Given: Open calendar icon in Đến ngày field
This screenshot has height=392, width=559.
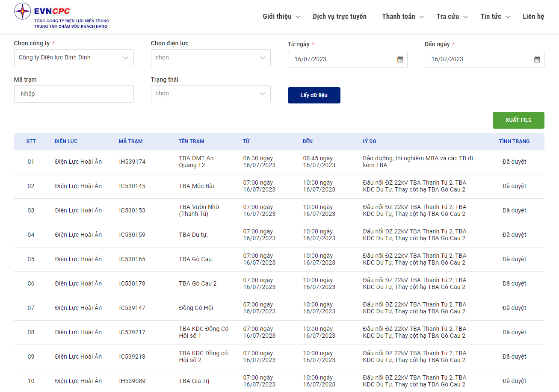Looking at the screenshot, I should coord(537,59).
